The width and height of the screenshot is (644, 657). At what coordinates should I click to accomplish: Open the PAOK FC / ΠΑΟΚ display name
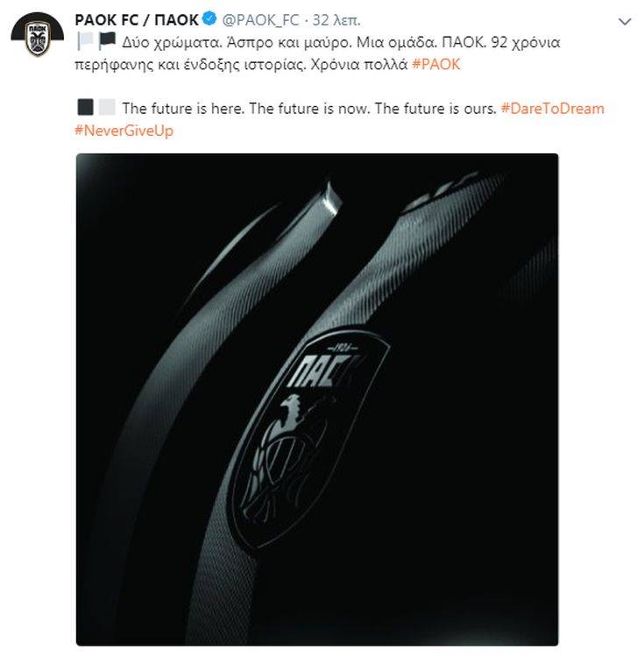(x=137, y=19)
